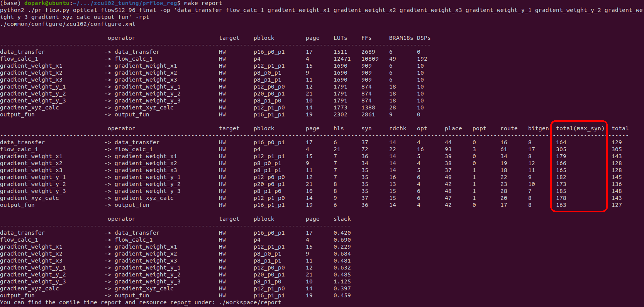Click the 'route' column header
Screen dimensions: 644x307
509,128
